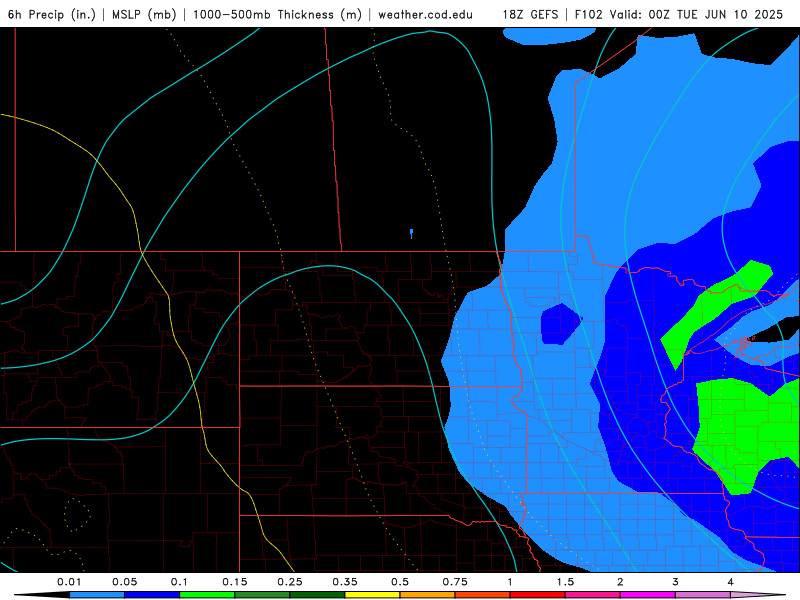Click the "0.35" colorbar label
This screenshot has width=800, height=600.
coord(345,582)
